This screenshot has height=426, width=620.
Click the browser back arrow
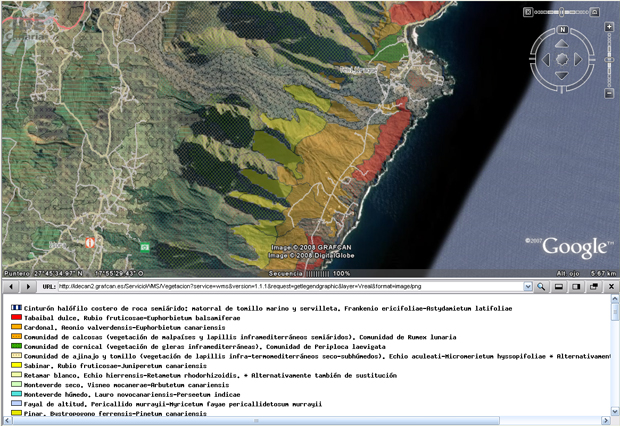[x=11, y=286]
